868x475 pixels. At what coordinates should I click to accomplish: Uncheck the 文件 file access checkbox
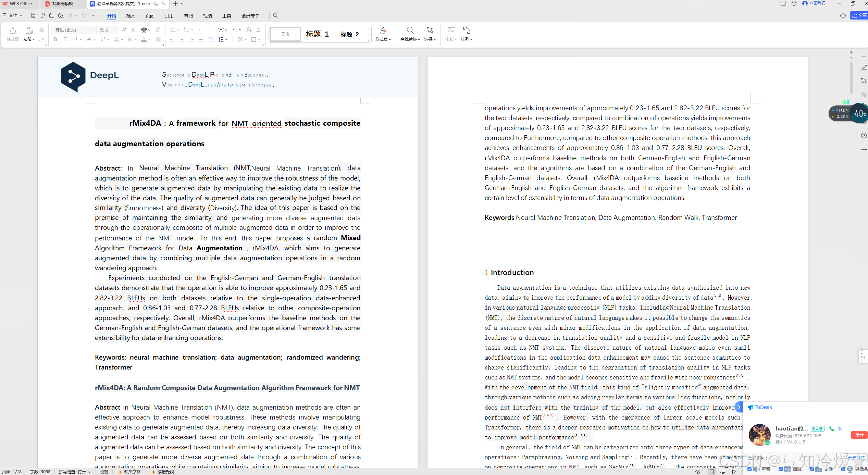(x=812, y=469)
